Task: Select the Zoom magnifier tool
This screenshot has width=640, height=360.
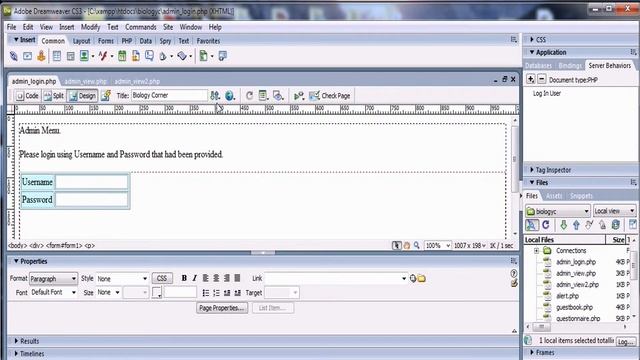Action: click(416, 245)
